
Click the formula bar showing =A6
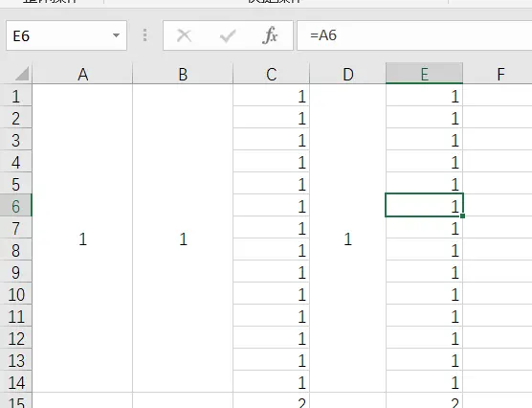click(x=414, y=35)
